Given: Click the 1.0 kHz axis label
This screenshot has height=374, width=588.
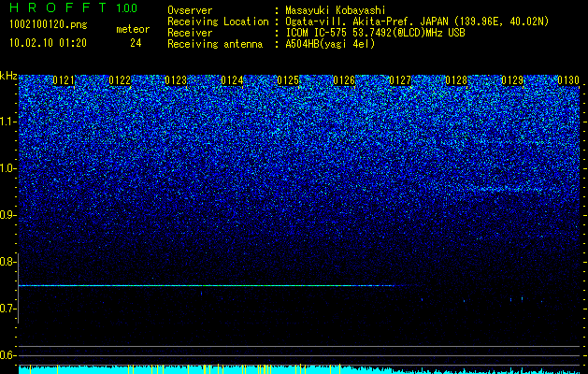Looking at the screenshot, I should click(7, 168).
